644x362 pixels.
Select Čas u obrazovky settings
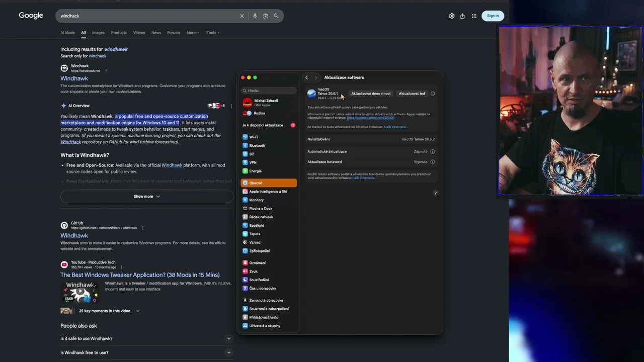click(269, 289)
